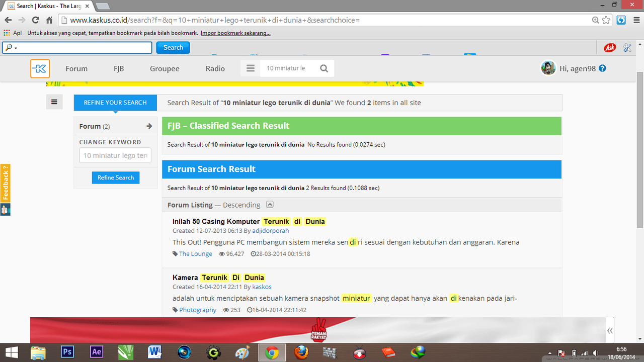This screenshot has width=644, height=362.
Task: Click the browser back arrow
Action: (x=8, y=20)
